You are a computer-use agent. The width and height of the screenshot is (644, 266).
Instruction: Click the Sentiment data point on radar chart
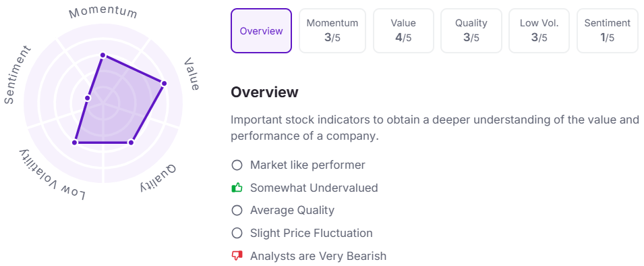tap(88, 98)
